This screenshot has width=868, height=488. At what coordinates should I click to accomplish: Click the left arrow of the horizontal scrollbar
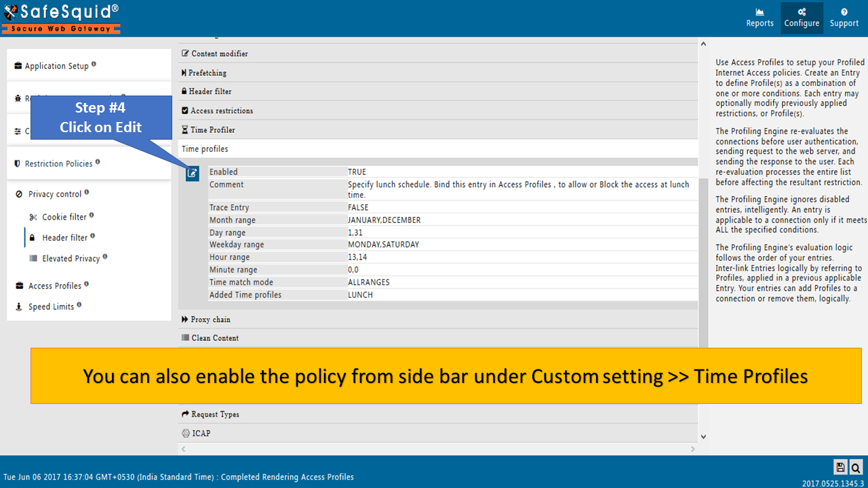pos(184,449)
